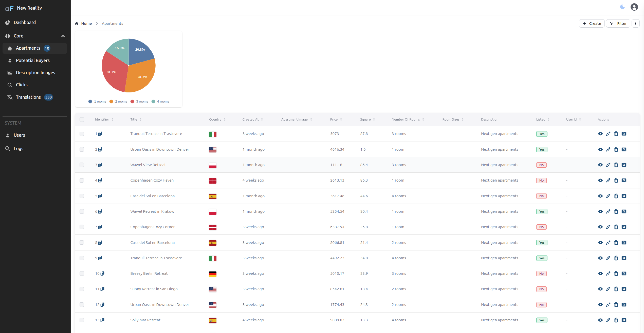The image size is (644, 333).
Task: Copy identifier of apartment row 10
Action: 103,273
